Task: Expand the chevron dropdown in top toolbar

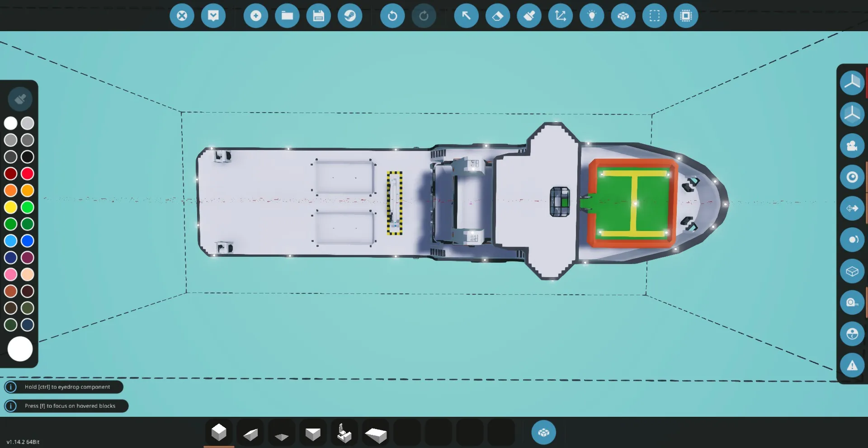Action: [213, 16]
